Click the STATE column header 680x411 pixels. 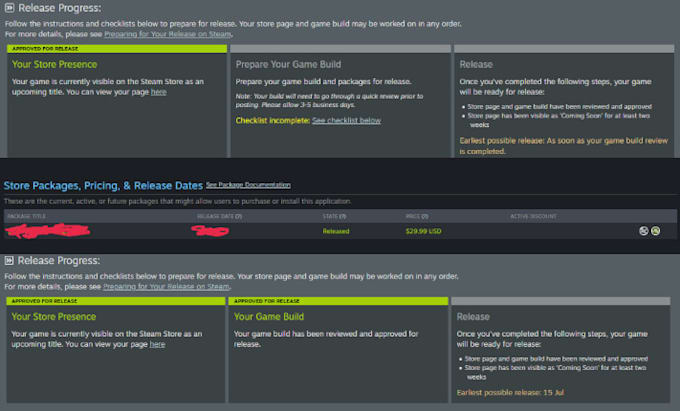click(334, 216)
